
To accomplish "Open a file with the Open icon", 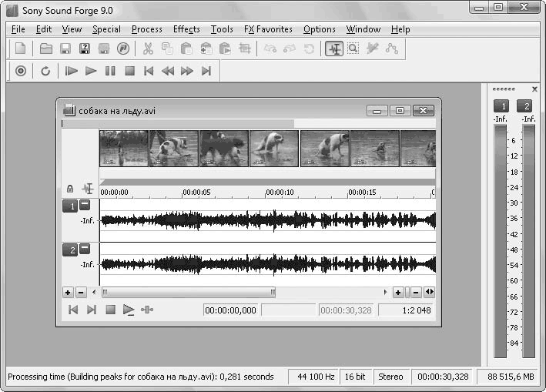I will [x=46, y=49].
